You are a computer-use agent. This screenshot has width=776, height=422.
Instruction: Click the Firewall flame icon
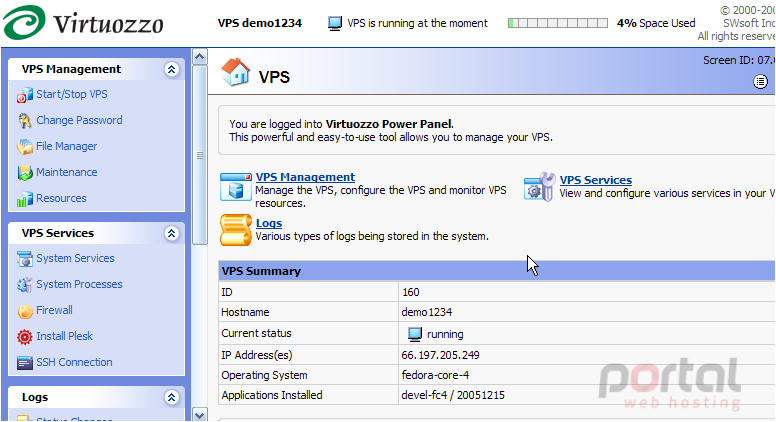coord(25,311)
